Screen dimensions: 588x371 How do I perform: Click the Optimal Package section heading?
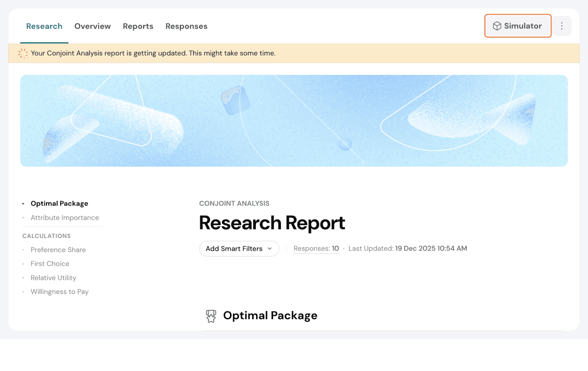click(x=270, y=316)
